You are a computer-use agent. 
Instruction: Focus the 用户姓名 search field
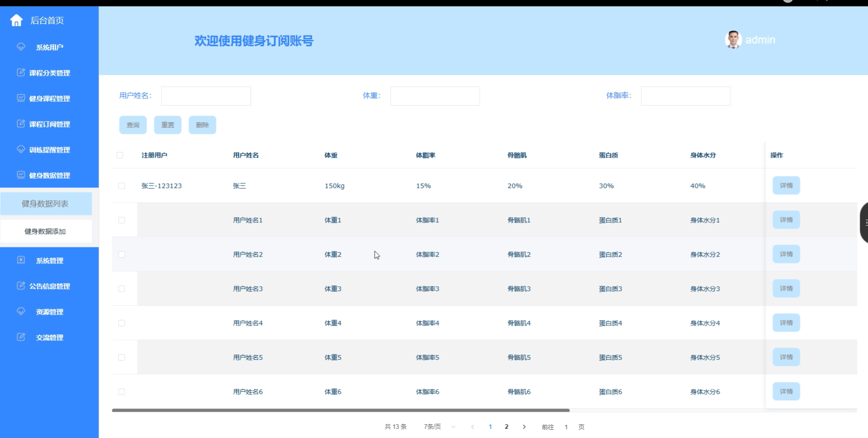pyautogui.click(x=206, y=96)
